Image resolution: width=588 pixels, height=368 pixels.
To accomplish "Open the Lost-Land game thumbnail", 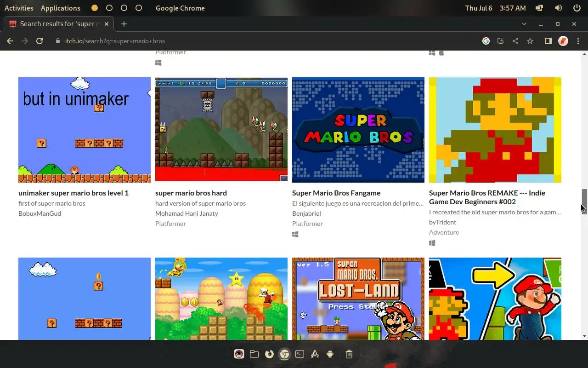I will [x=358, y=299].
